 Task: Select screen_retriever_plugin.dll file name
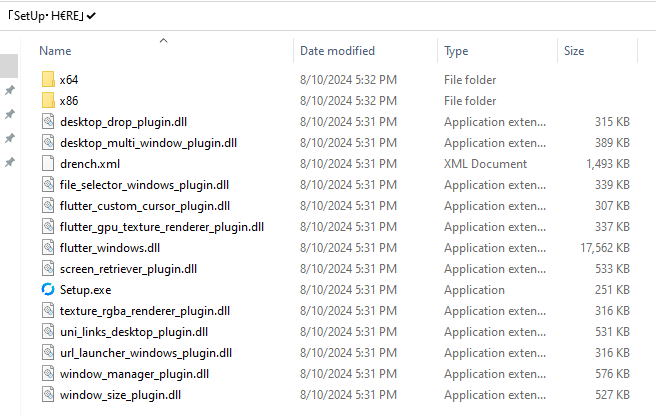point(128,269)
